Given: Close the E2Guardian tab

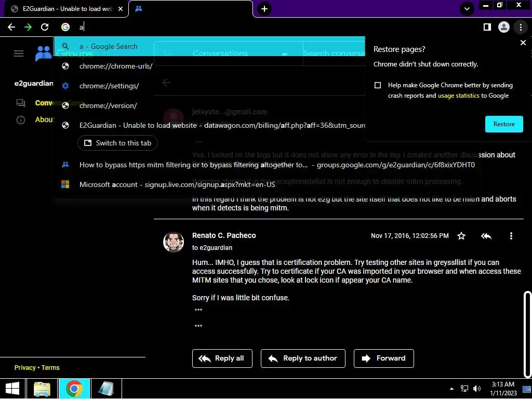Looking at the screenshot, I should coord(121,9).
